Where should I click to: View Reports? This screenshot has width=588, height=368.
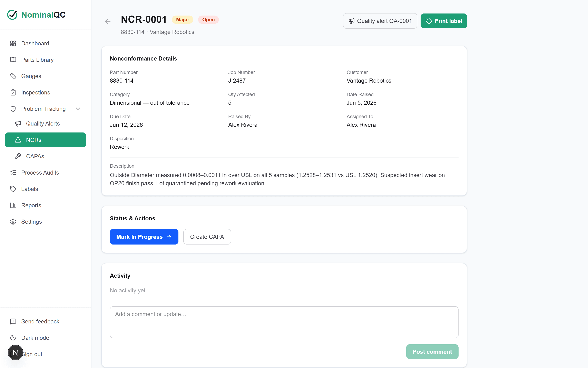coord(46,205)
